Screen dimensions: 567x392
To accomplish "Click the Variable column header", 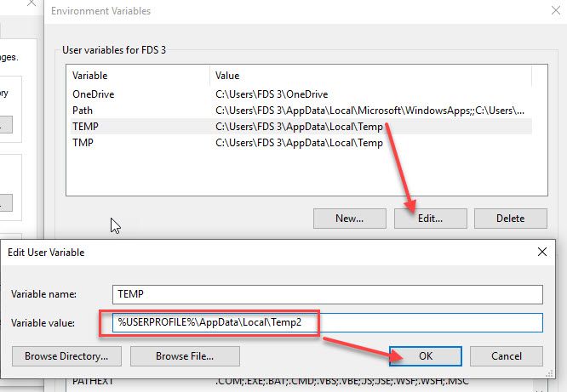I will click(136, 76).
